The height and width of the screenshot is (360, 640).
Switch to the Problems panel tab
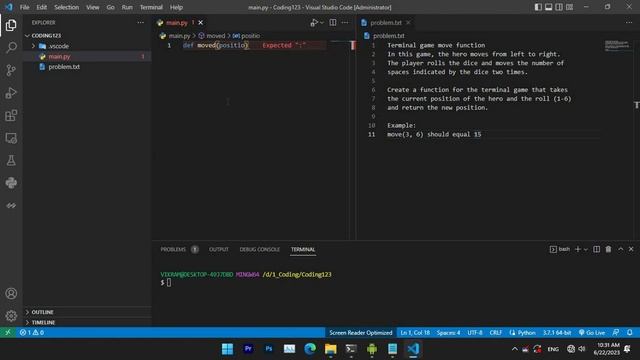[173, 249]
